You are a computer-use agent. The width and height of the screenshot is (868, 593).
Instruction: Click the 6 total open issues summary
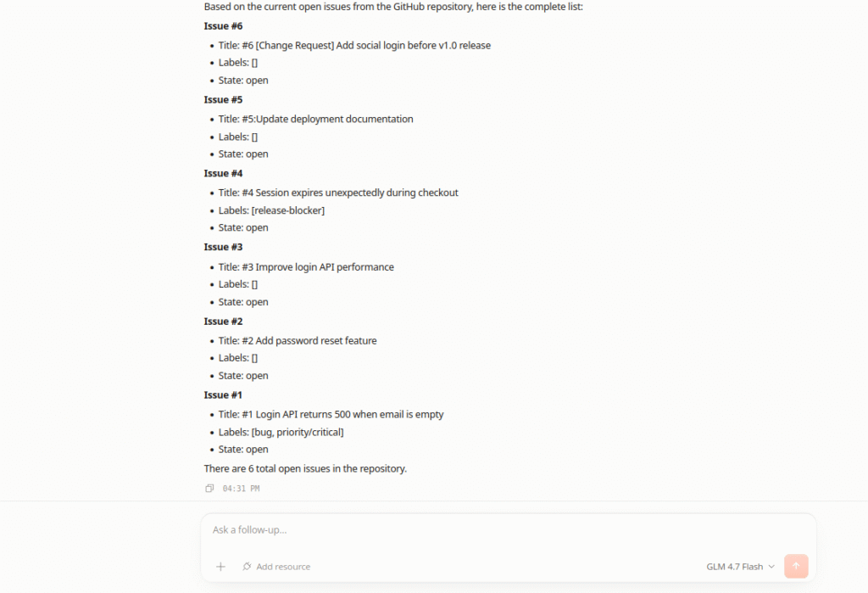pos(305,469)
